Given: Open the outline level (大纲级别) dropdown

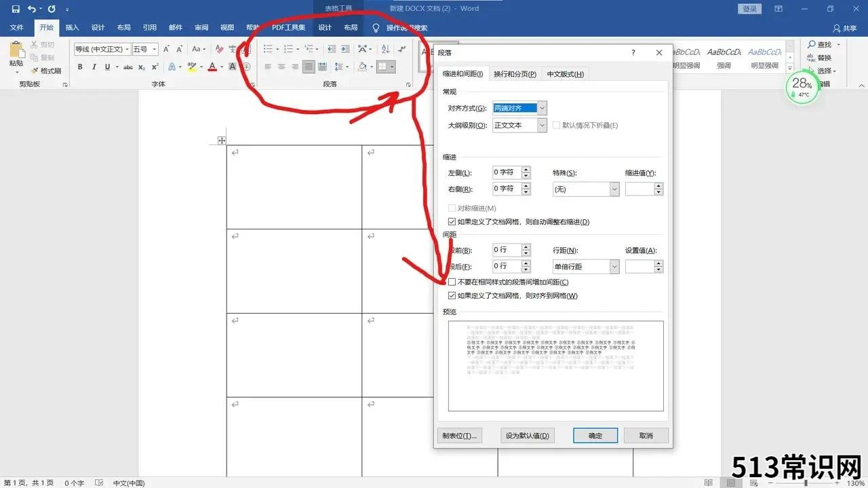Looking at the screenshot, I should [542, 126].
